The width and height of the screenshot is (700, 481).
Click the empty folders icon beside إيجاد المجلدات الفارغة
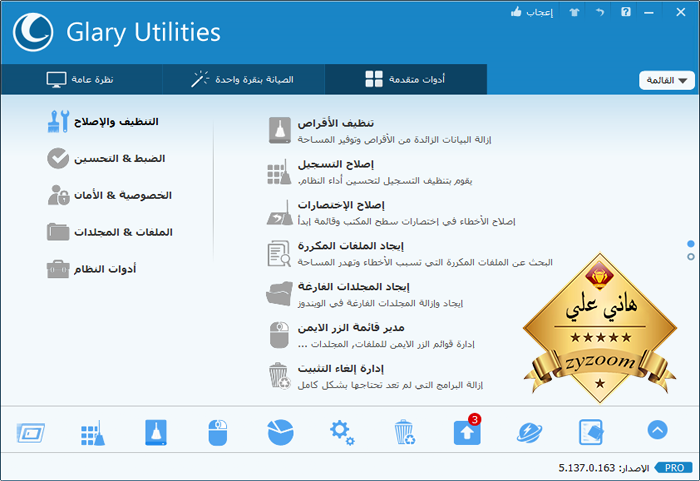pos(279,294)
